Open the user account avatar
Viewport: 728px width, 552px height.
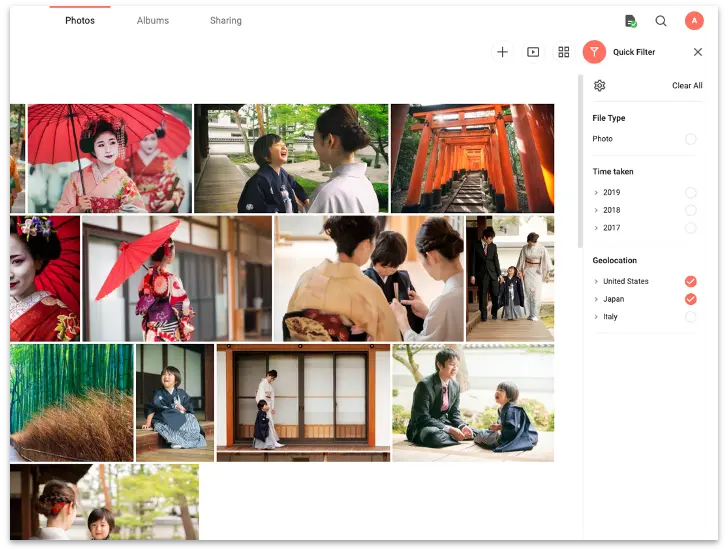point(694,21)
